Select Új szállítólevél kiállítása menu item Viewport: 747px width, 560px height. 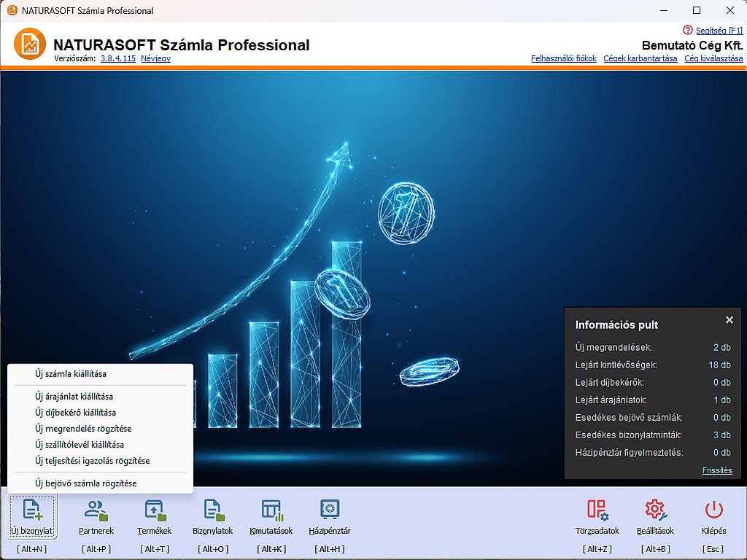click(x=80, y=445)
